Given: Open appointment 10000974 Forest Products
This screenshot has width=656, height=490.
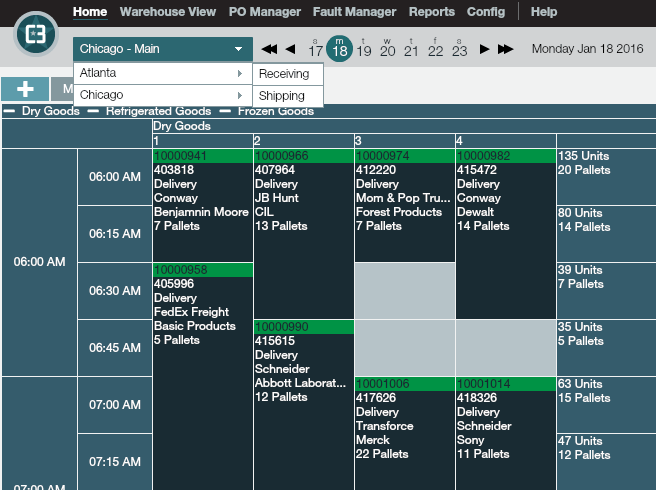Looking at the screenshot, I should [x=405, y=205].
